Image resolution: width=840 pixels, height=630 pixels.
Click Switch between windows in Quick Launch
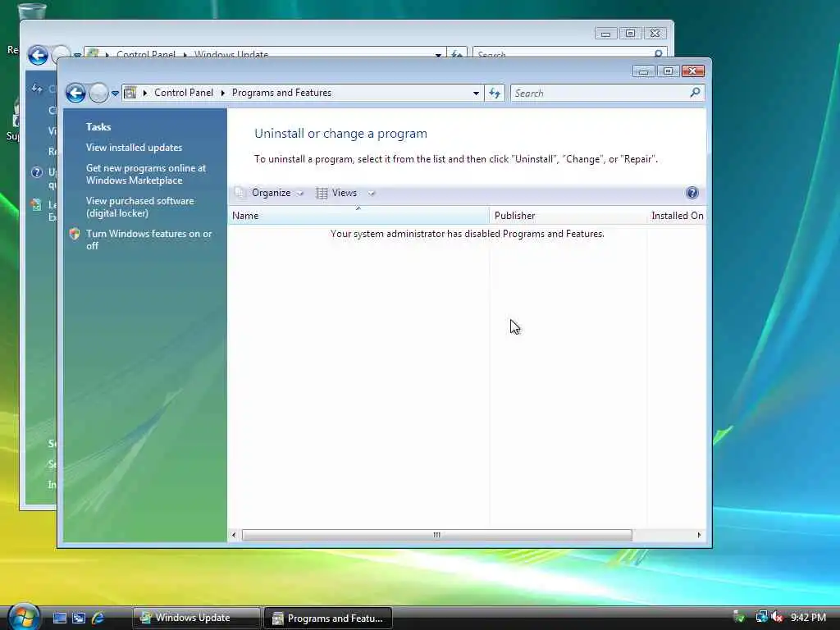click(x=79, y=618)
